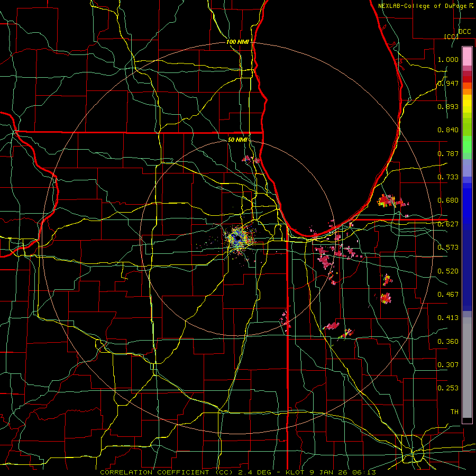This screenshot has width=476, height=476.
Task: Click the 0.893 scale value
Action: [x=448, y=106]
